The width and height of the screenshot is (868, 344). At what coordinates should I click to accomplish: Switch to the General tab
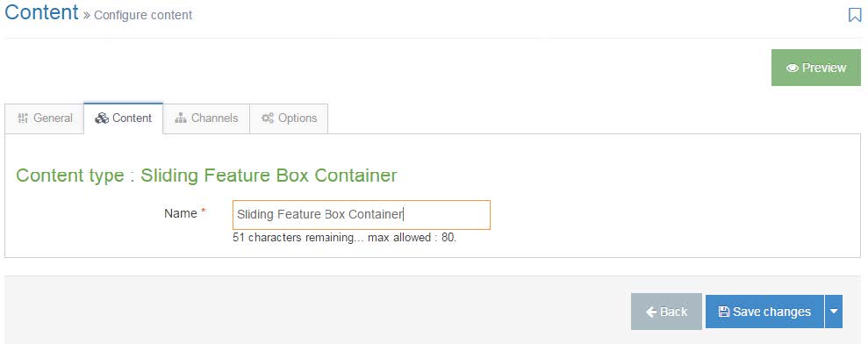pyautogui.click(x=45, y=118)
